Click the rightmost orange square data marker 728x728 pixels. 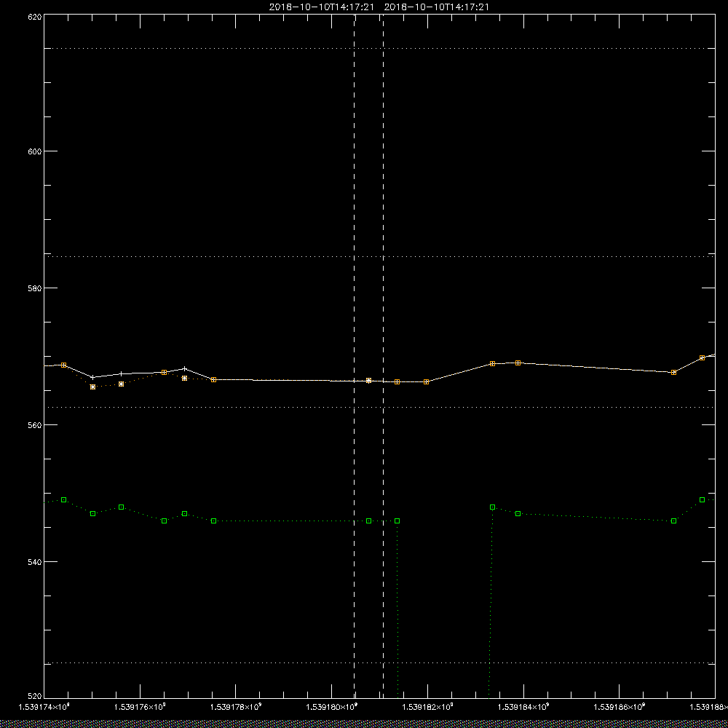point(702,357)
